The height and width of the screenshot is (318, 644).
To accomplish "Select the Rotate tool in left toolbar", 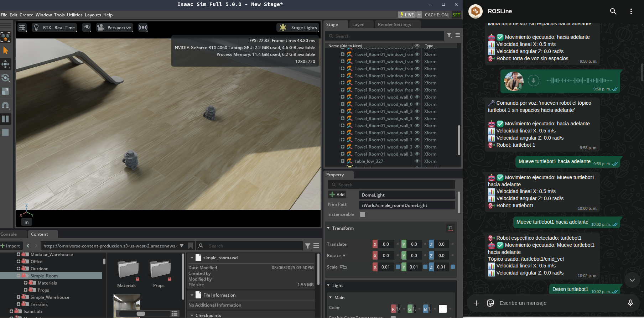I will click(x=5, y=78).
